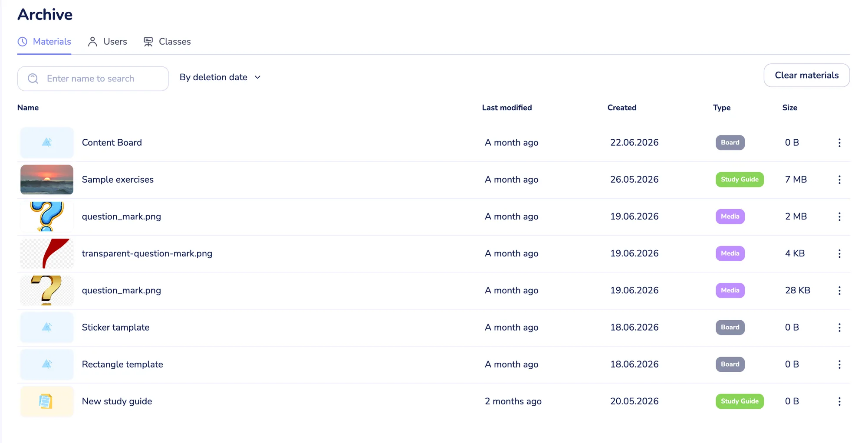The height and width of the screenshot is (443, 868).
Task: Switch to the Classes tab
Action: click(167, 42)
